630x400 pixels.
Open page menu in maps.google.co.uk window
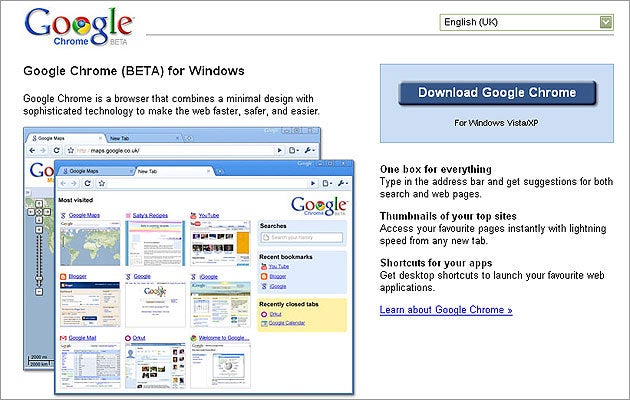(294, 150)
